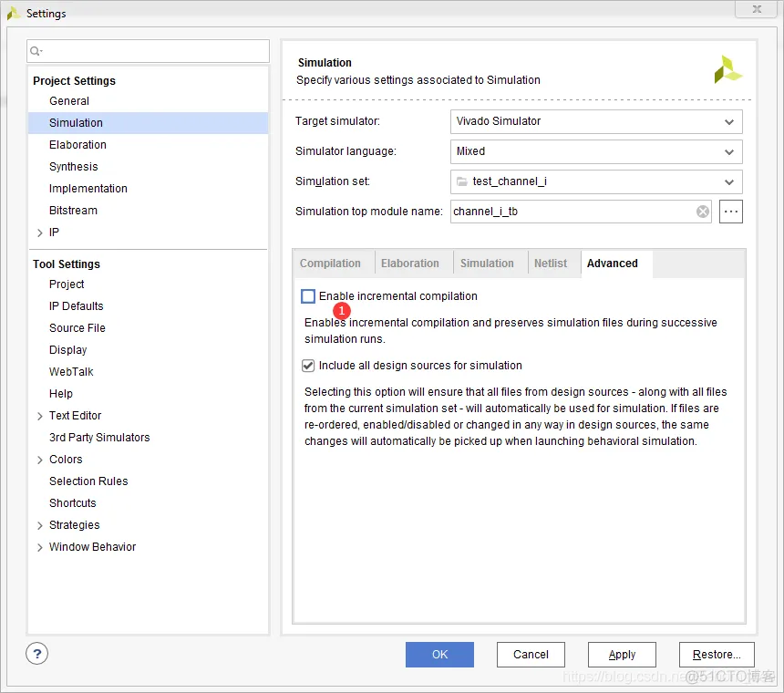Open Selection Rules settings
This screenshot has height=693, width=784.
[88, 481]
